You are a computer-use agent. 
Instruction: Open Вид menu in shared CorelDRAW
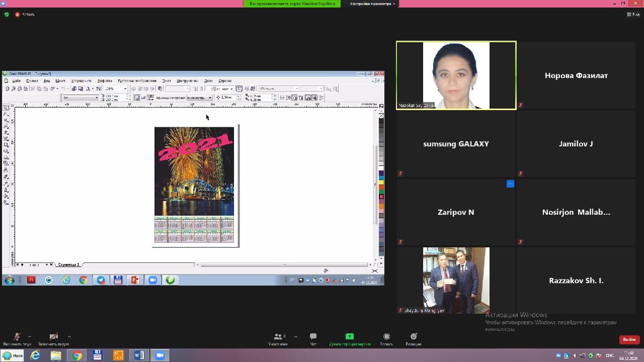(46, 80)
